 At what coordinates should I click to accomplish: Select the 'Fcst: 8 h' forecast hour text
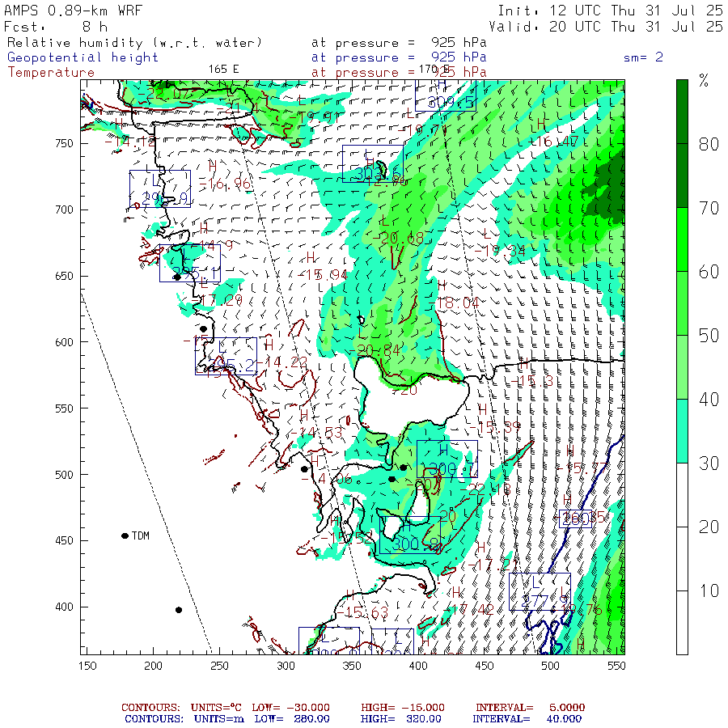56,27
